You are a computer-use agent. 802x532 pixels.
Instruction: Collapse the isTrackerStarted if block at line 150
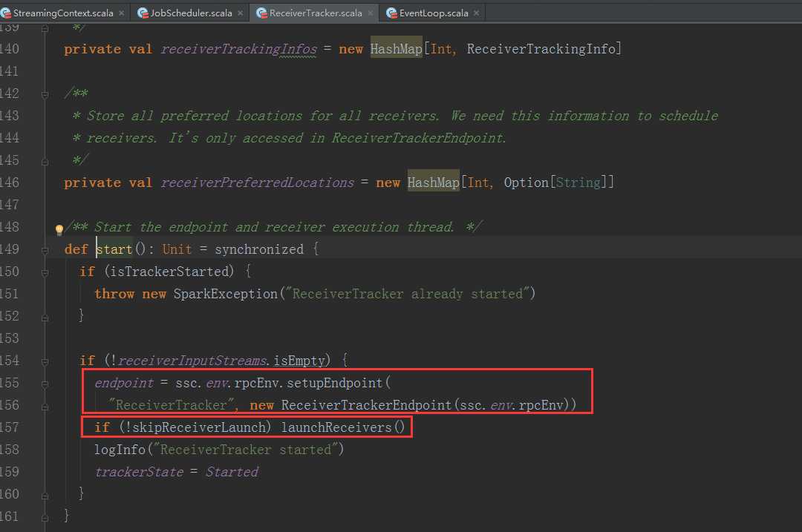point(45,273)
